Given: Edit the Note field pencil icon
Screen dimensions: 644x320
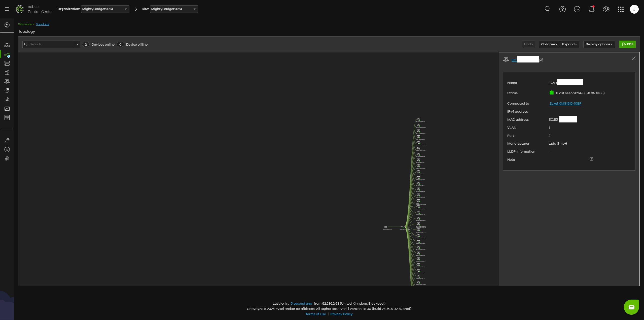Looking at the screenshot, I should click(x=591, y=159).
